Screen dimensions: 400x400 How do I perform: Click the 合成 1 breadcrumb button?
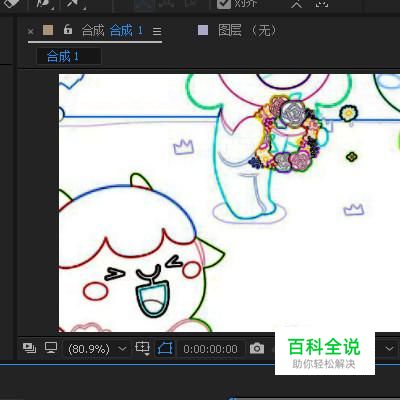(68, 56)
